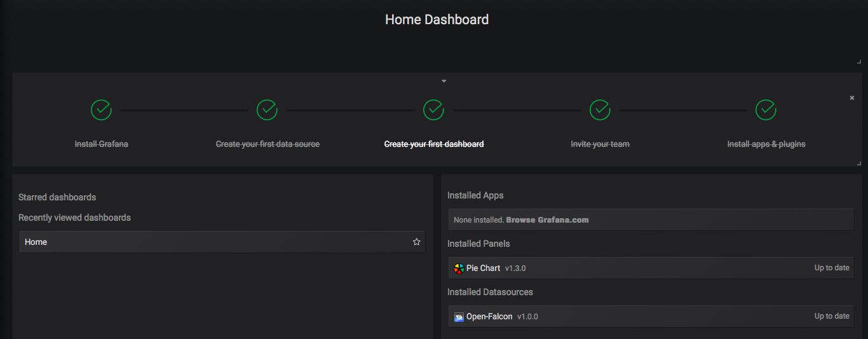Close the getting started steps panel
Screen dimensions: 868x339
(852, 98)
